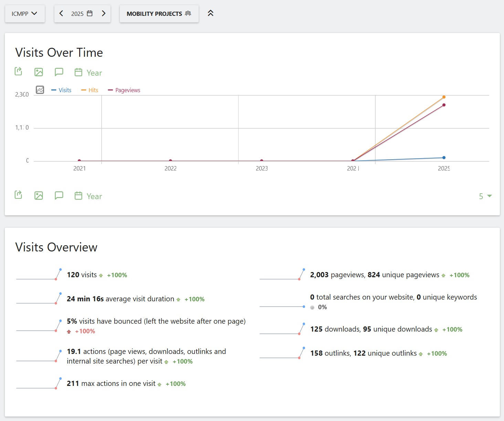The height and width of the screenshot is (421, 504).
Task: Click the metrics picker icon beside legend
Action: (x=40, y=90)
